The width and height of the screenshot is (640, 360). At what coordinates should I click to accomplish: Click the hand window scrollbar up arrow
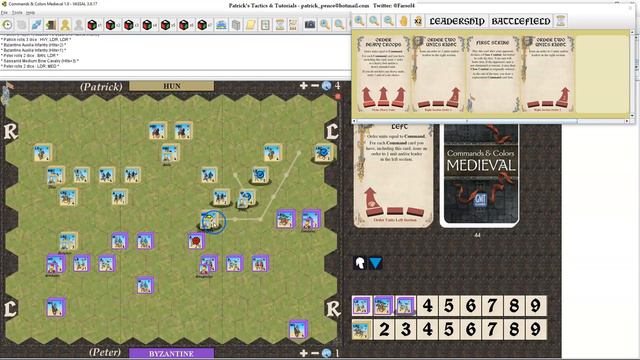(632, 32)
